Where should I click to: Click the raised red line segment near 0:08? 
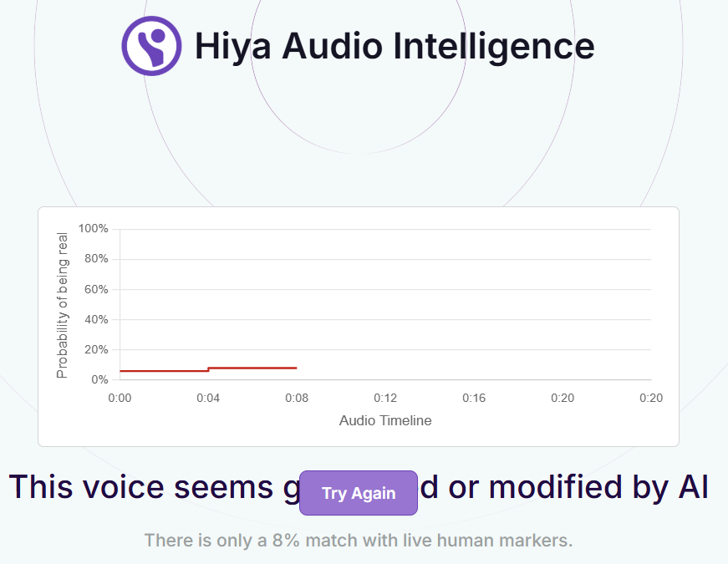(252, 368)
